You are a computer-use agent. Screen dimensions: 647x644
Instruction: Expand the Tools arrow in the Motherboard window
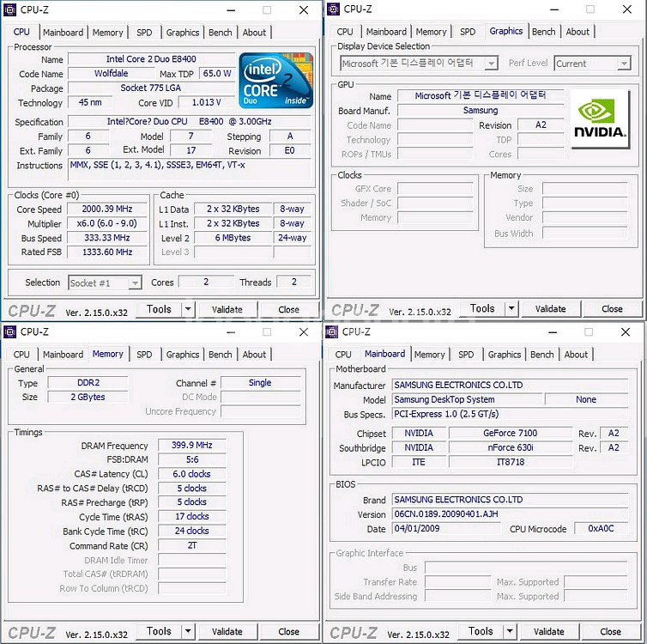click(x=511, y=631)
